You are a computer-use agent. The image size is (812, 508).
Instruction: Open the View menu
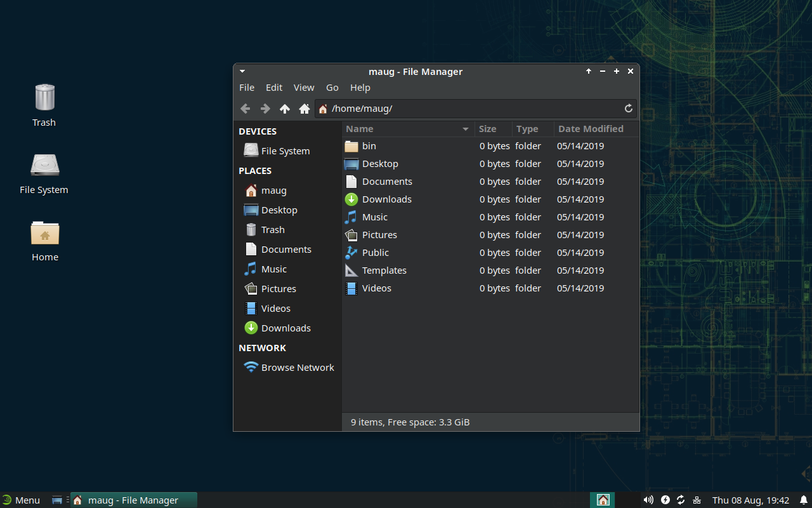pos(304,88)
